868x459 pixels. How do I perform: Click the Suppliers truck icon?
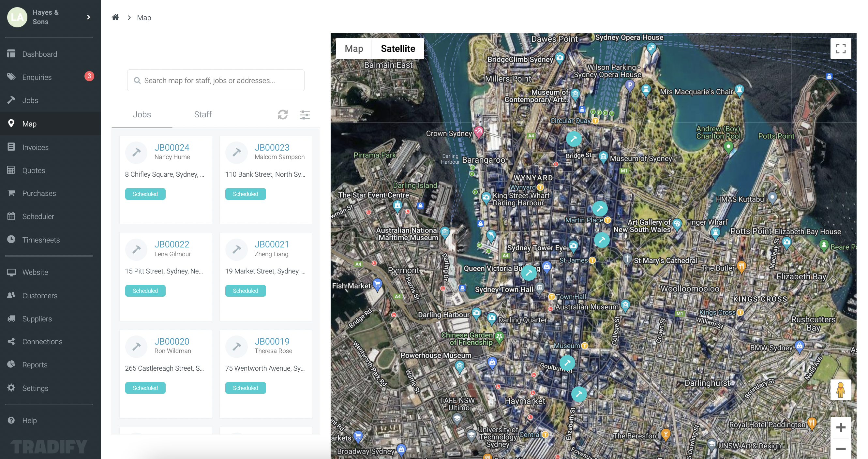11,318
